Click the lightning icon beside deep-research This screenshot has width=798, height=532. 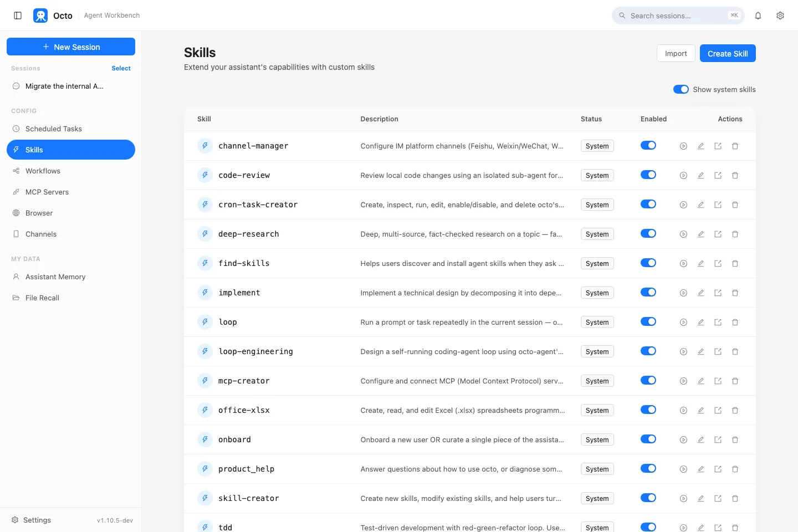click(x=205, y=234)
